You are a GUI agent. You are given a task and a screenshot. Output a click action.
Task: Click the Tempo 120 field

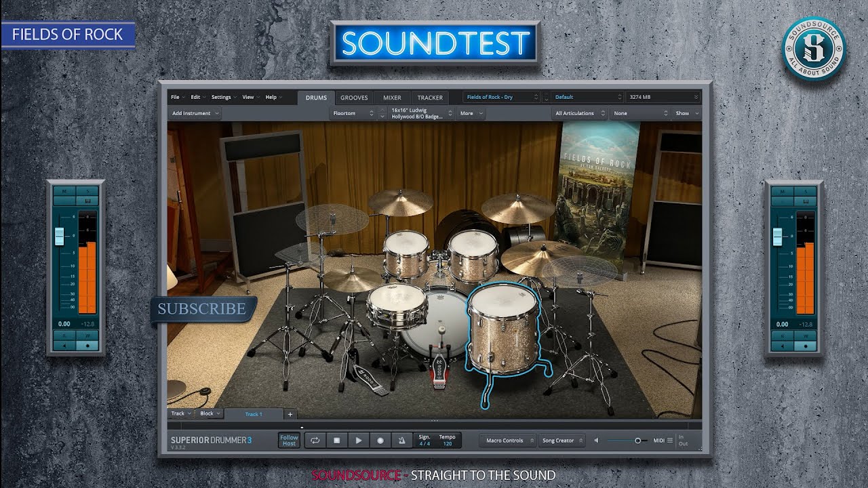(x=447, y=441)
